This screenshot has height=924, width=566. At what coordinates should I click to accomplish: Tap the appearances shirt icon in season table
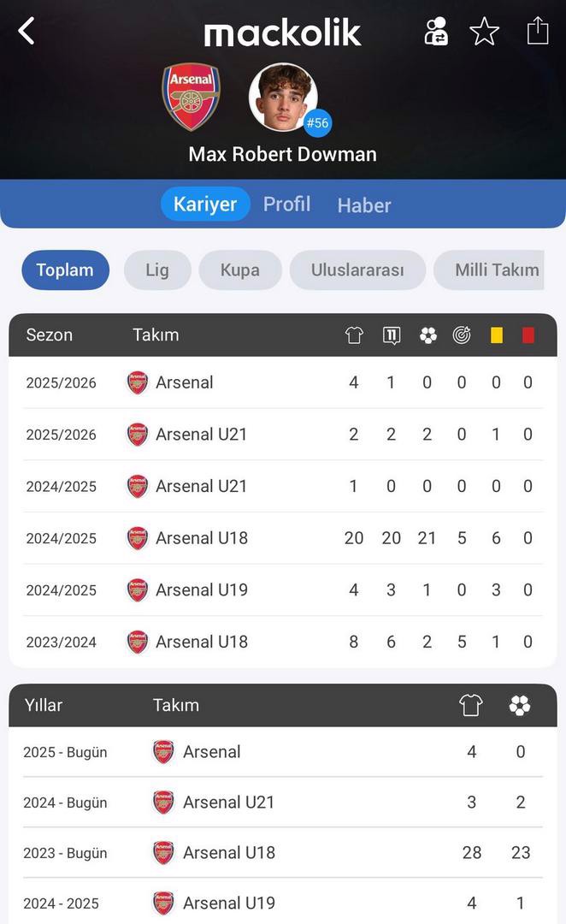(x=354, y=335)
